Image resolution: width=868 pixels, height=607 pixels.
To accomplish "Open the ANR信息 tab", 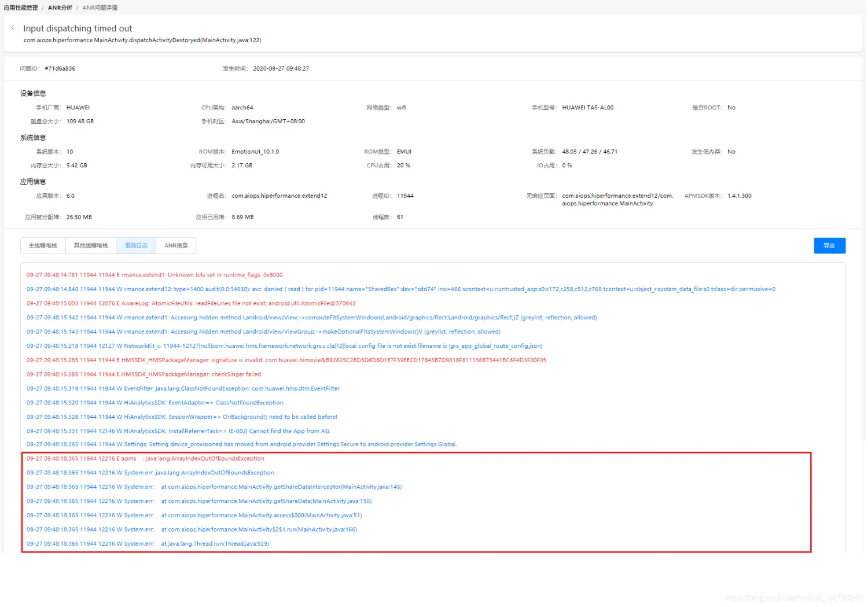I will [x=176, y=246].
